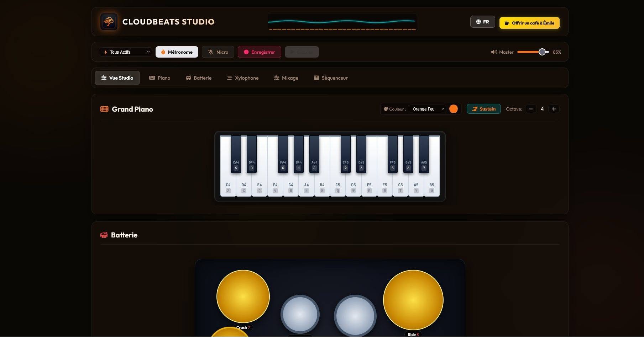Toggle the Micro microphone button
644x337 pixels.
pyautogui.click(x=218, y=52)
